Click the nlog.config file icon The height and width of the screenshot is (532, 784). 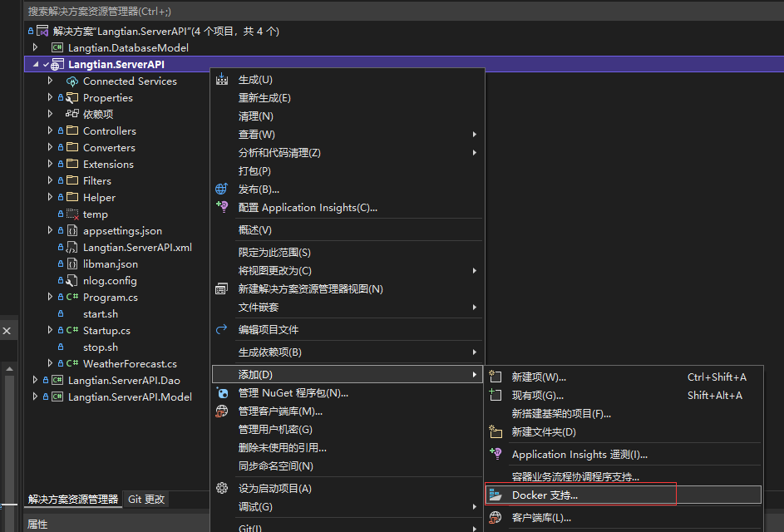coord(72,280)
